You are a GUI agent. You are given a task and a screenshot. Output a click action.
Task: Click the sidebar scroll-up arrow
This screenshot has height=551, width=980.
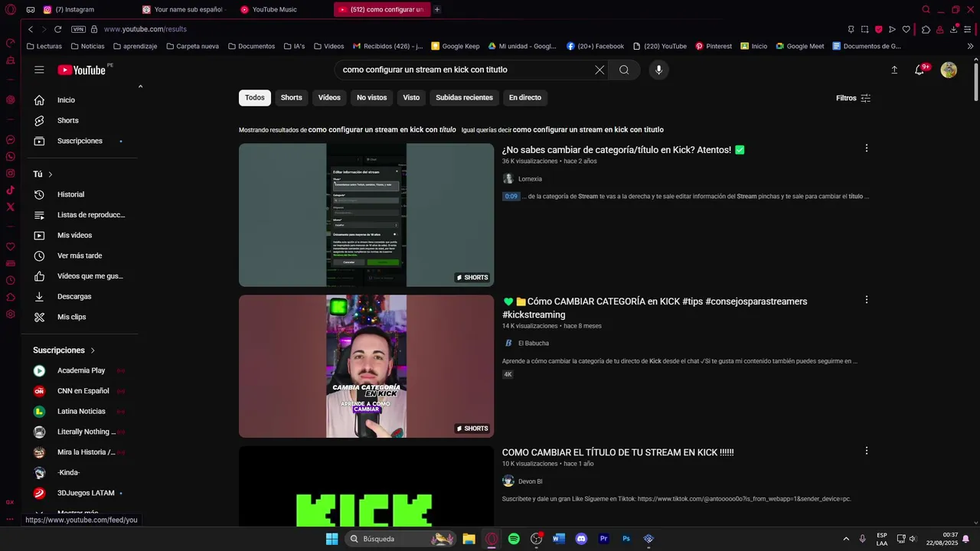[x=140, y=86]
